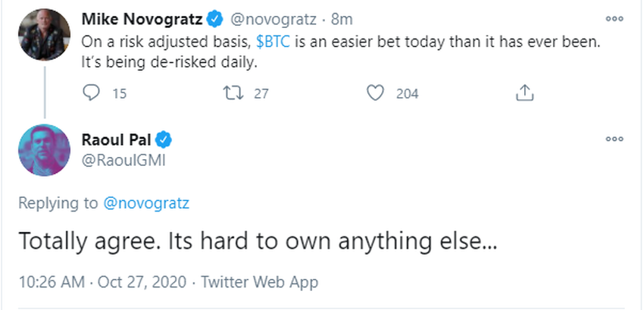Open more options on Raoul Pal tweet

[614, 139]
